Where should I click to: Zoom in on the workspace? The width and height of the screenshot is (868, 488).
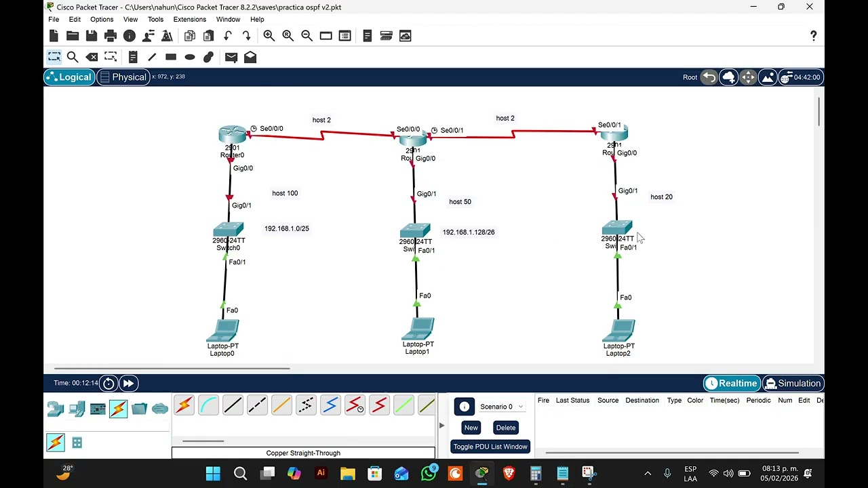[269, 36]
